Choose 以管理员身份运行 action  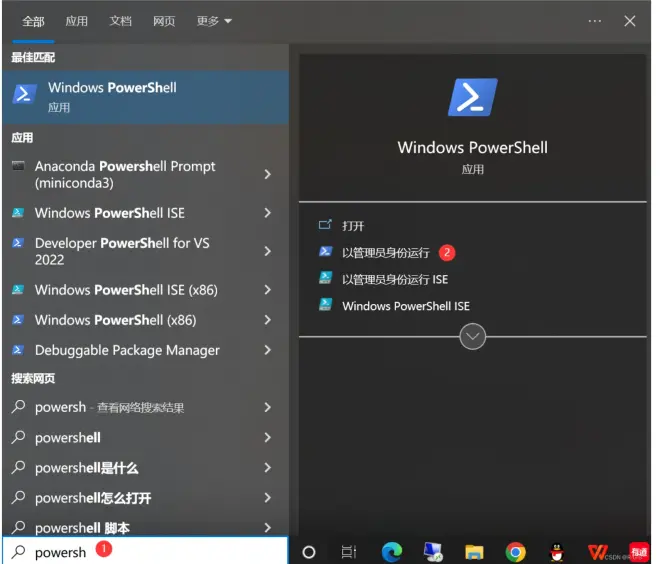point(386,253)
